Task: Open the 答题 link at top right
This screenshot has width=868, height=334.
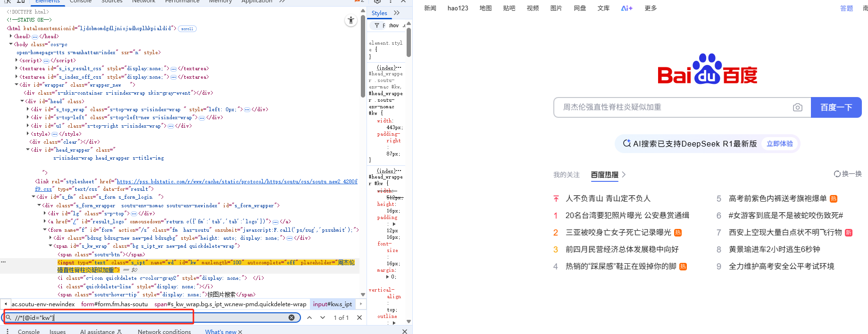Action: click(846, 8)
